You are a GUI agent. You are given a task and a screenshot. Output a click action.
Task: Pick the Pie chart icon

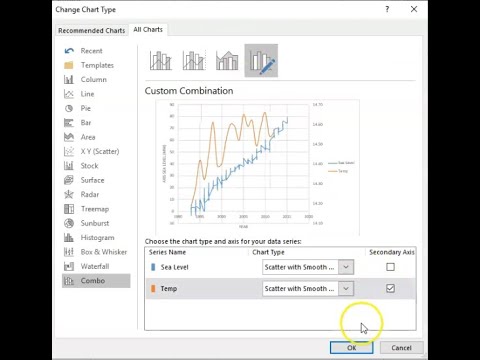(x=69, y=108)
